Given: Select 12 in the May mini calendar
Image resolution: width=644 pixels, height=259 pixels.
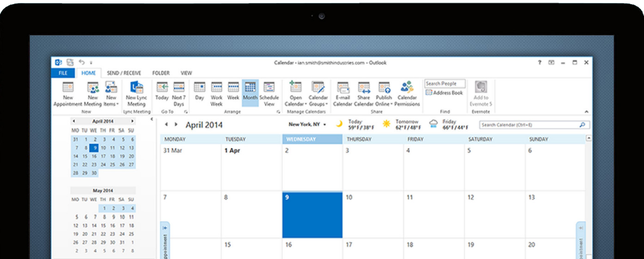Looking at the screenshot, I should pos(76,225).
